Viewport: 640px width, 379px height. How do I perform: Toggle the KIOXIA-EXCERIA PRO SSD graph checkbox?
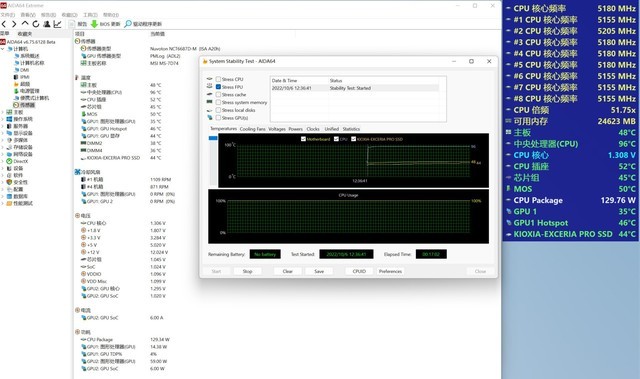[353, 139]
